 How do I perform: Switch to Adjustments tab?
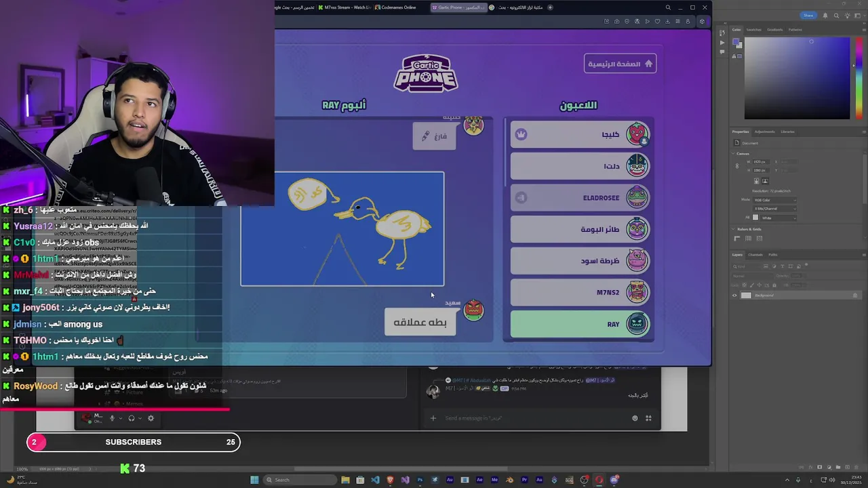pos(764,131)
